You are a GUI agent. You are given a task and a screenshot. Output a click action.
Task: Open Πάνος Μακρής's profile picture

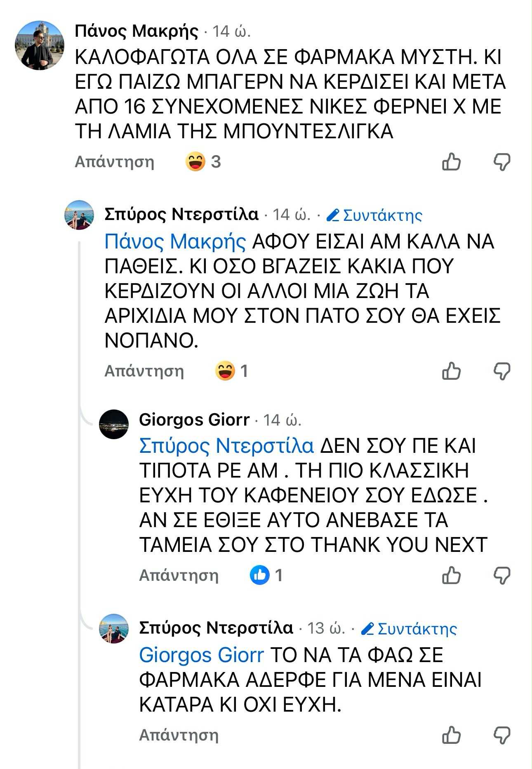40,45
